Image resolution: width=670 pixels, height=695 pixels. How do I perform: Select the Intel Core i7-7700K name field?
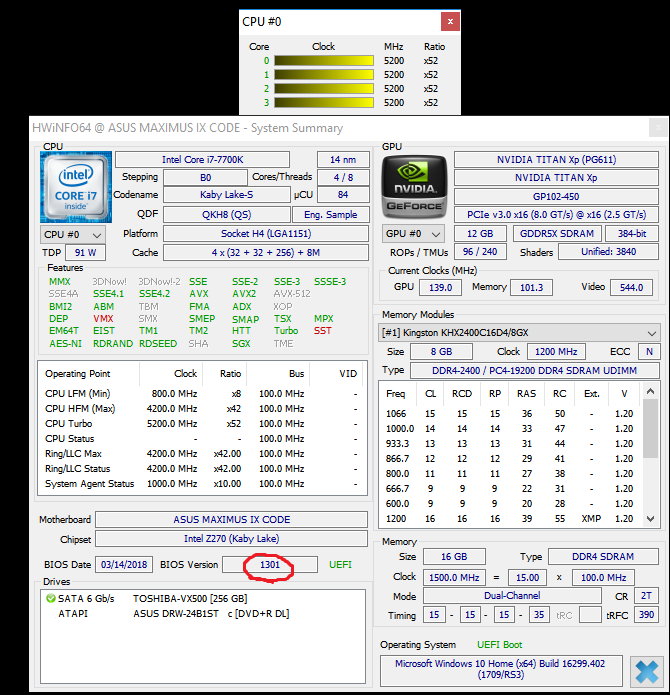[x=203, y=160]
